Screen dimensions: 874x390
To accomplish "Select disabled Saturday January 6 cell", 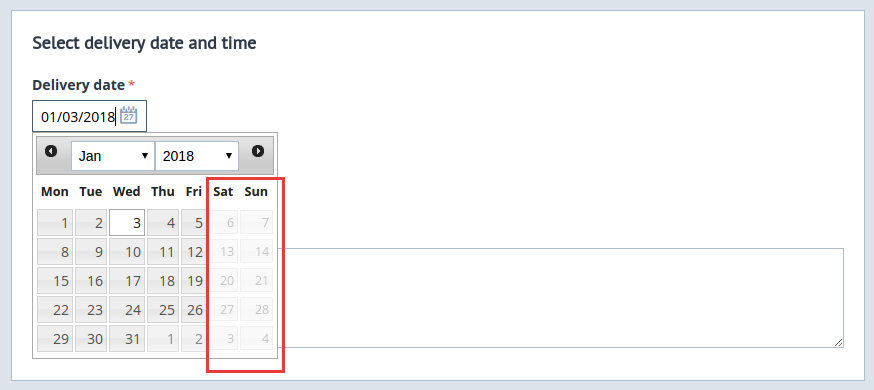I will tap(223, 223).
